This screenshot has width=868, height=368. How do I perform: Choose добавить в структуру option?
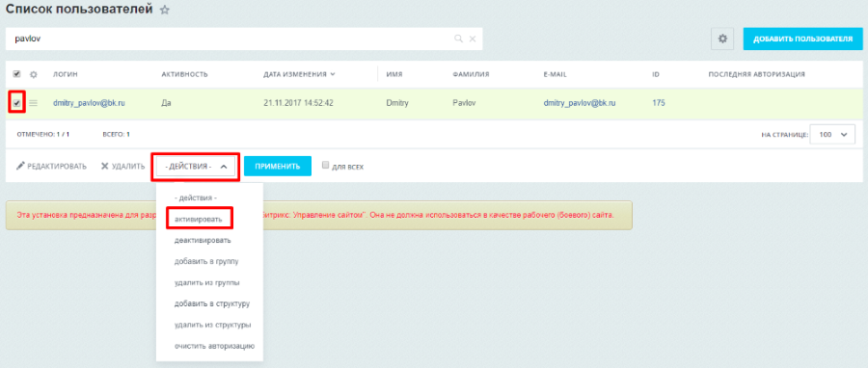[x=212, y=303]
